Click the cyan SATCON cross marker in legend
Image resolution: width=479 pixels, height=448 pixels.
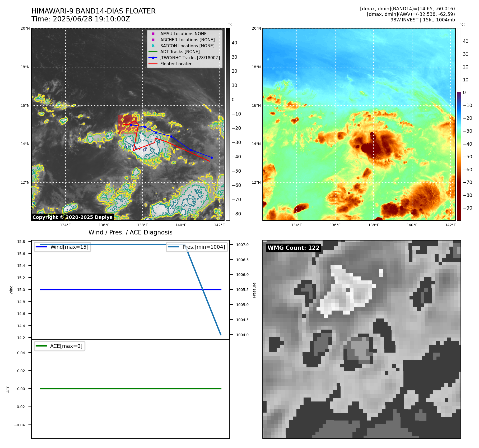[153, 46]
